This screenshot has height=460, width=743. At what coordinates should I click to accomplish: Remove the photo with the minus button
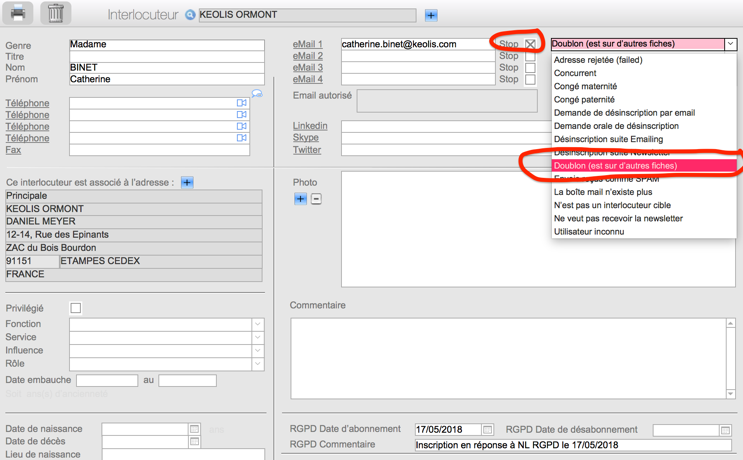tap(316, 199)
